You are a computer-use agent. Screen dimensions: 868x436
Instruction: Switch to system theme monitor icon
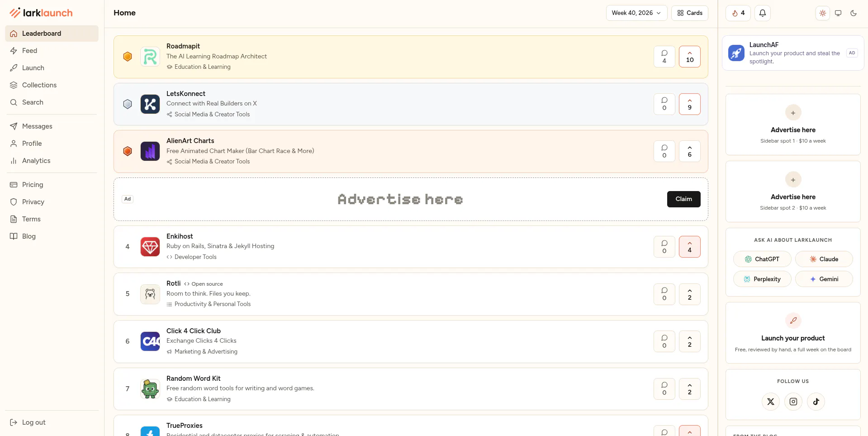(x=838, y=13)
